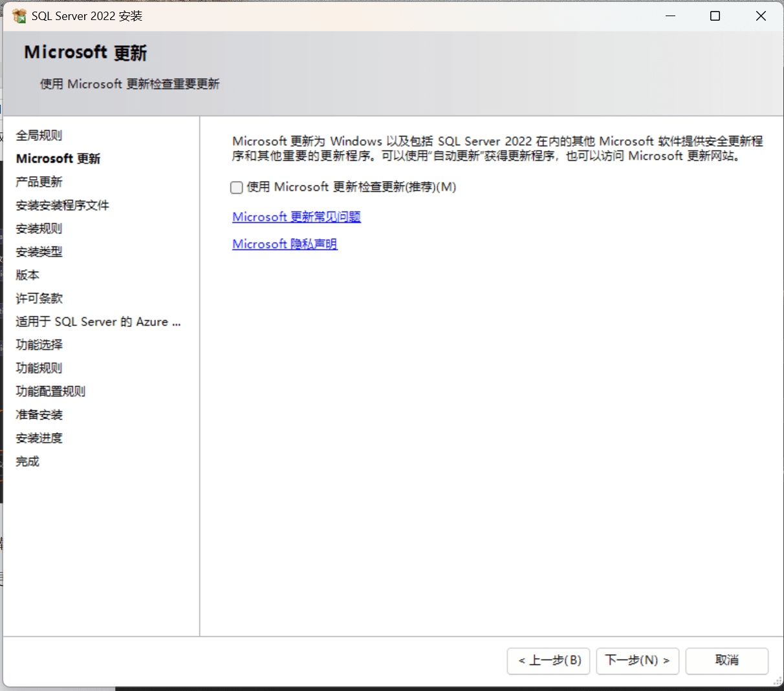Select the 产品更新 step in the sidebar

coord(39,182)
